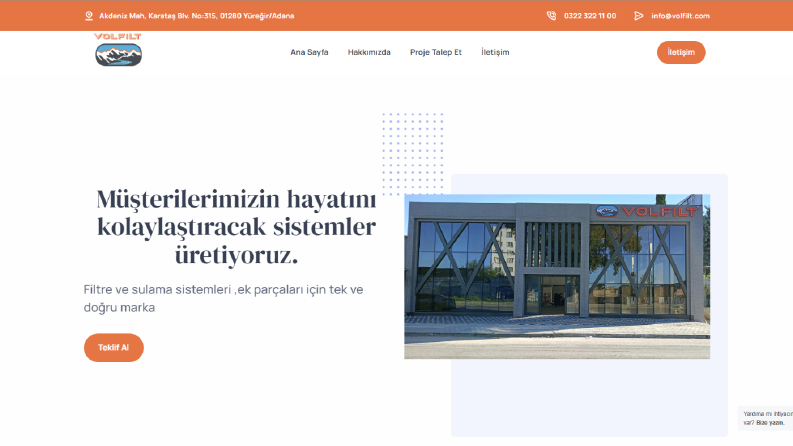Open the building storefront photo

coord(557,277)
